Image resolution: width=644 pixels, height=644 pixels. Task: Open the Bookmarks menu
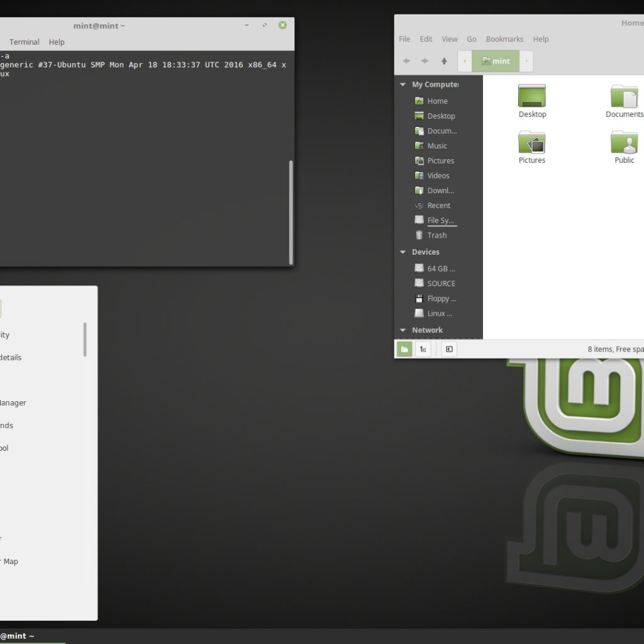504,39
